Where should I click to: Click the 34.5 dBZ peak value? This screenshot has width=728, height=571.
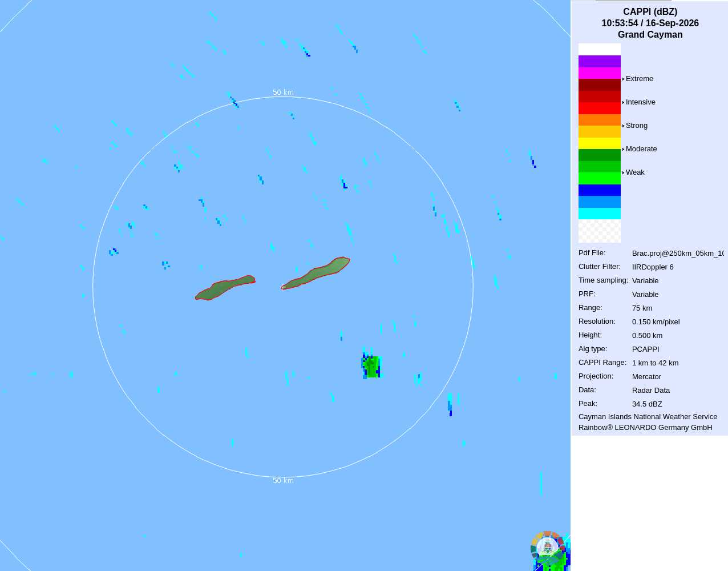click(647, 404)
